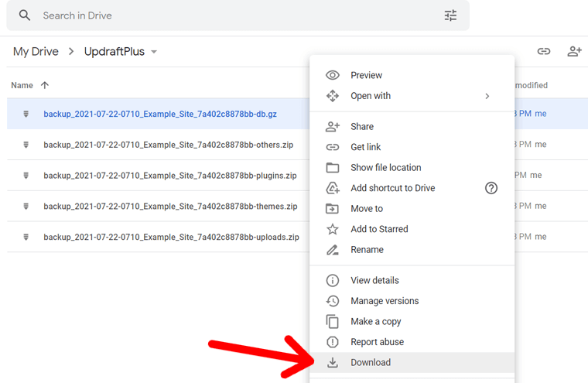Click Get link chain icon in menu
This screenshot has height=383, width=588.
[x=332, y=147]
